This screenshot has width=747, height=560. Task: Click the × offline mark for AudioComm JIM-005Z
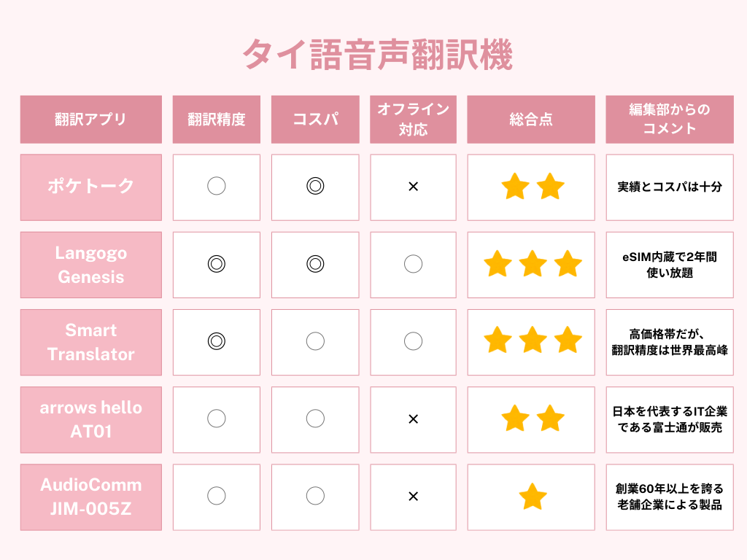(x=413, y=496)
